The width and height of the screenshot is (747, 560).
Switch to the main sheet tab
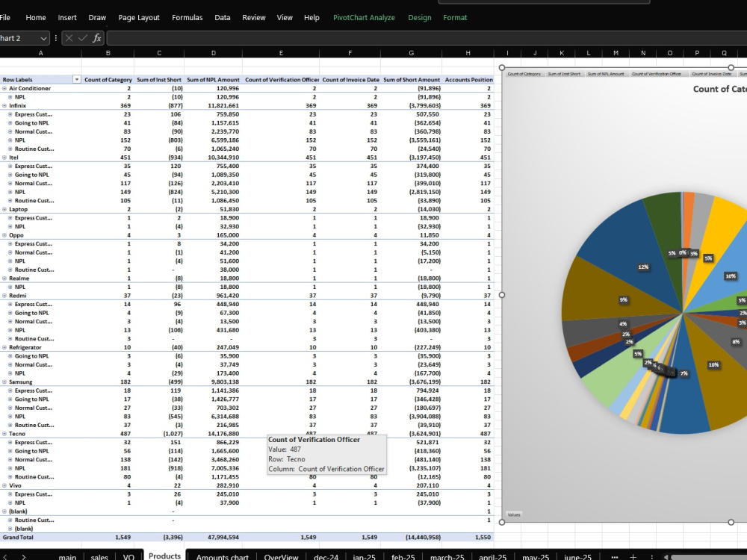[x=67, y=557]
